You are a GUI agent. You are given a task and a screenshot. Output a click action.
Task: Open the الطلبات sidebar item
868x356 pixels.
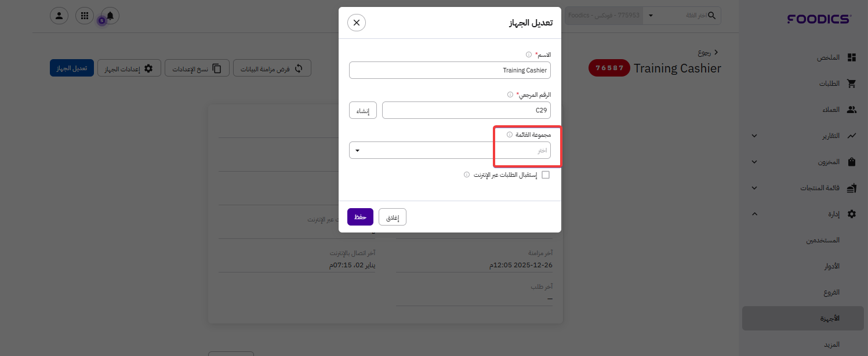pyautogui.click(x=829, y=83)
